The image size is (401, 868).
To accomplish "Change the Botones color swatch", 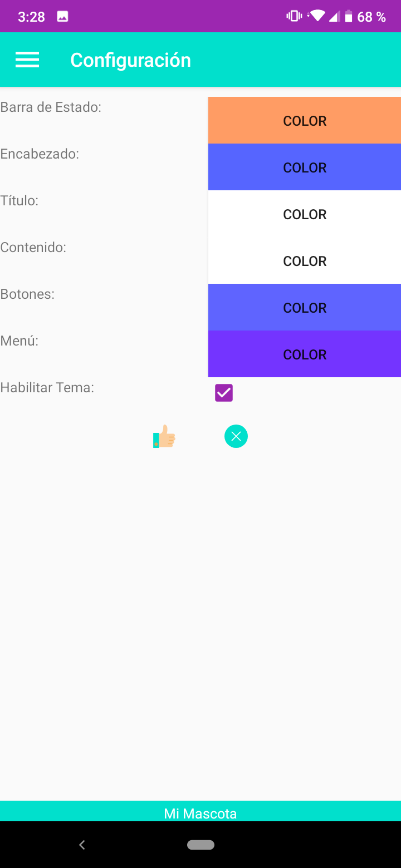I will pyautogui.click(x=305, y=308).
